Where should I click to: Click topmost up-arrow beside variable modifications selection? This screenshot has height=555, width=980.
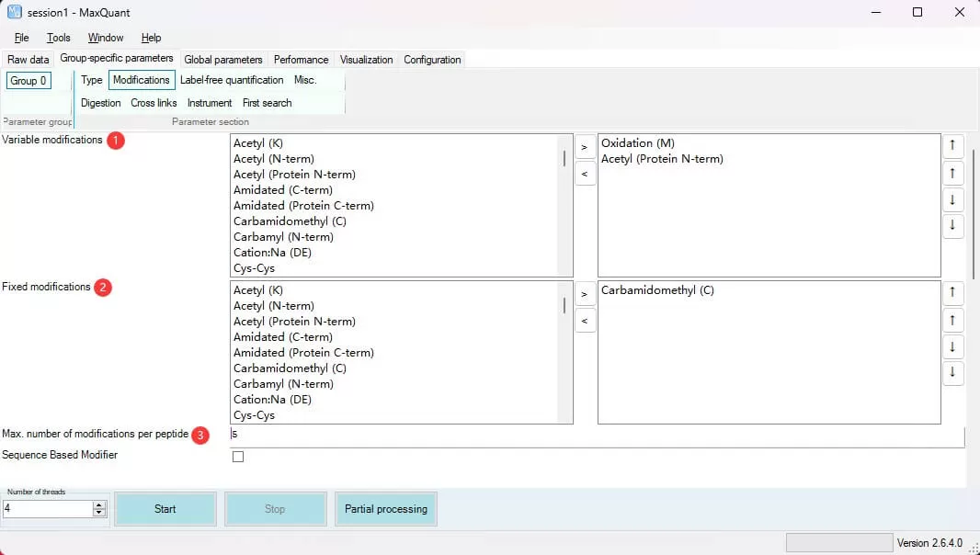tap(952, 145)
